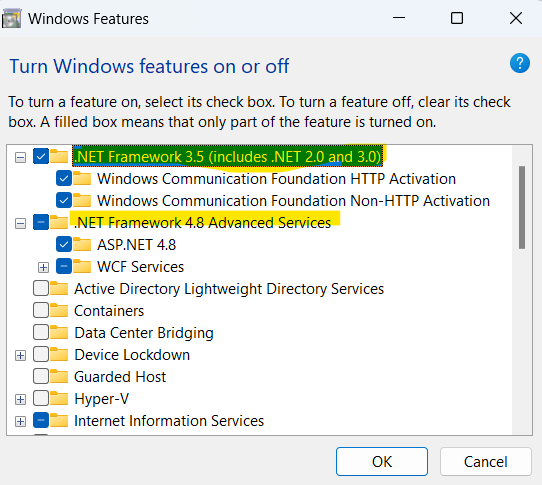542x485 pixels.
Task: Click the blue help question mark icon
Action: pos(520,63)
